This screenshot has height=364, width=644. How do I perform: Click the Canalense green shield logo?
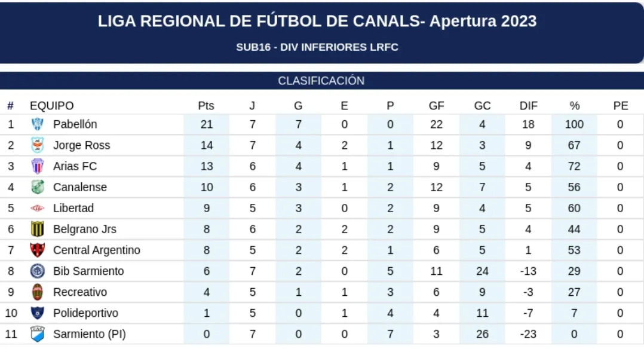click(38, 187)
